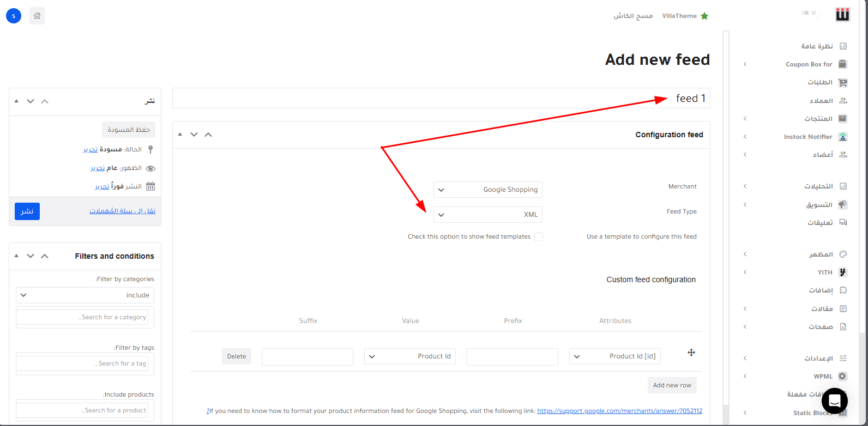Toggle the Filters and conditions panel
The width and height of the screenshot is (868, 426).
click(16, 256)
